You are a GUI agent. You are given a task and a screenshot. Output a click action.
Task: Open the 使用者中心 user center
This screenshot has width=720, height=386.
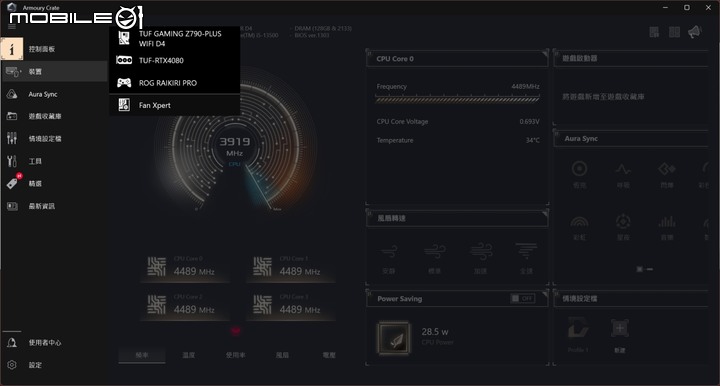(x=54, y=342)
